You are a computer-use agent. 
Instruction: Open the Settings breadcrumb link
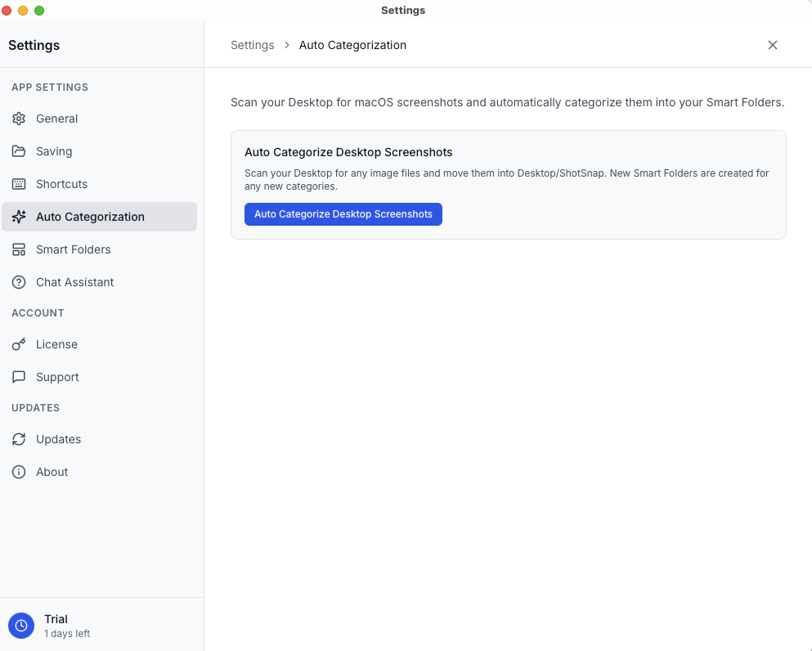pyautogui.click(x=252, y=45)
